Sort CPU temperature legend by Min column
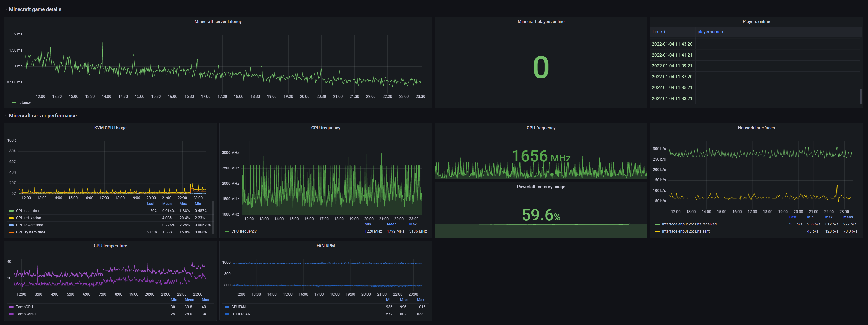 (174, 300)
